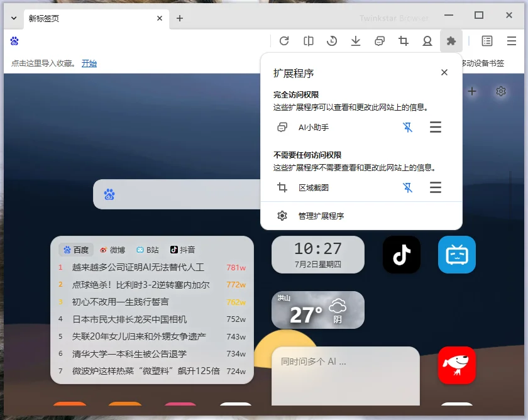Click the 同时问多个 AI input box

pos(346,376)
